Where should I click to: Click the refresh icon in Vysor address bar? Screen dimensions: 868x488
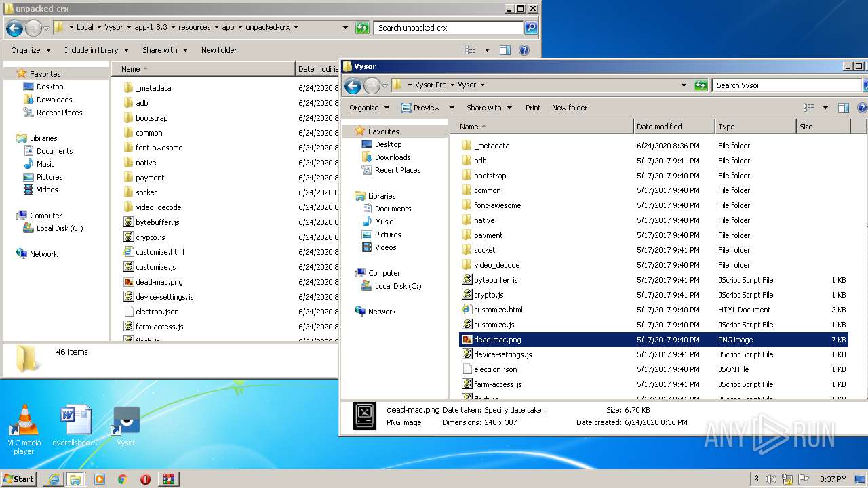(701, 85)
